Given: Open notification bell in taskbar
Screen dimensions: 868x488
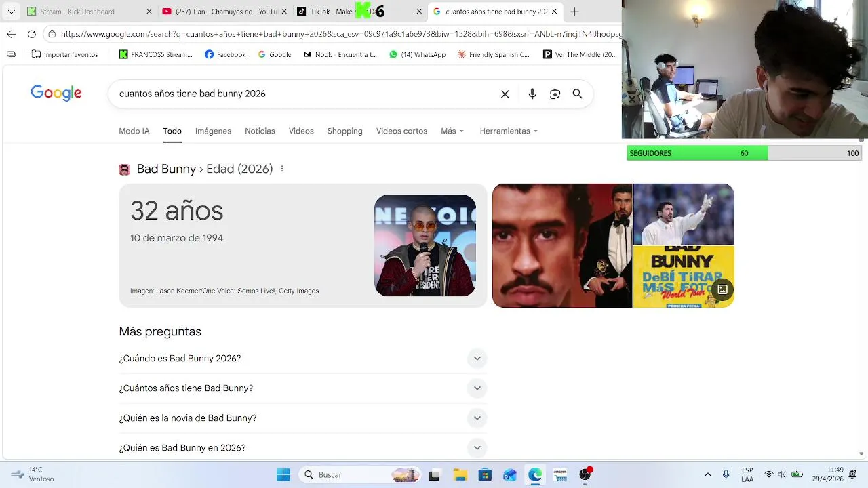Looking at the screenshot, I should point(853,474).
